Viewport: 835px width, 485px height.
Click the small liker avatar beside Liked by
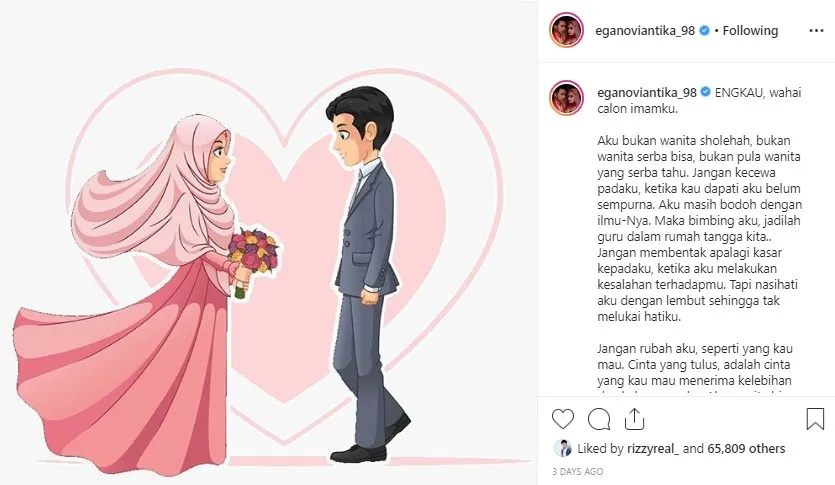(x=562, y=448)
